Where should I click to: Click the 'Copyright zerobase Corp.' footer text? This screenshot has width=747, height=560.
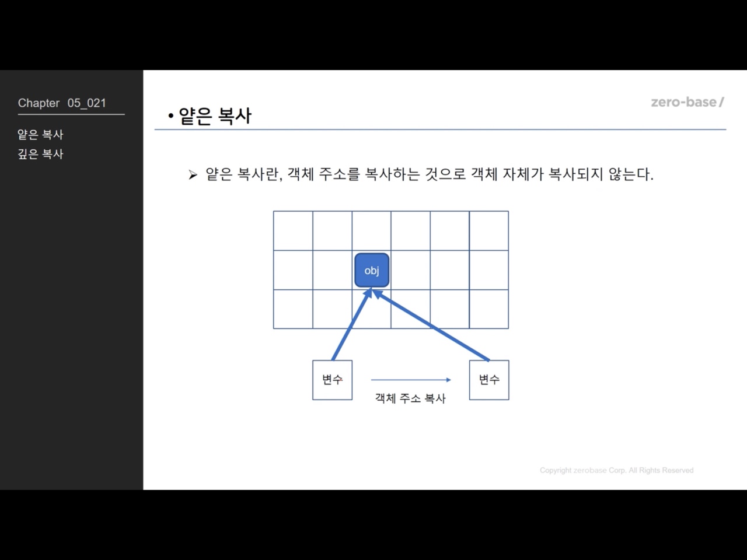616,470
